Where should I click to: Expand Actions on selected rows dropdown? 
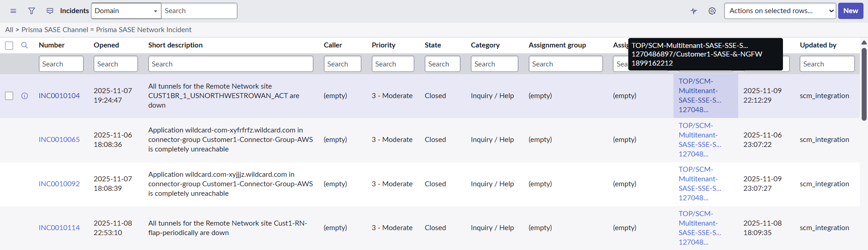(780, 11)
